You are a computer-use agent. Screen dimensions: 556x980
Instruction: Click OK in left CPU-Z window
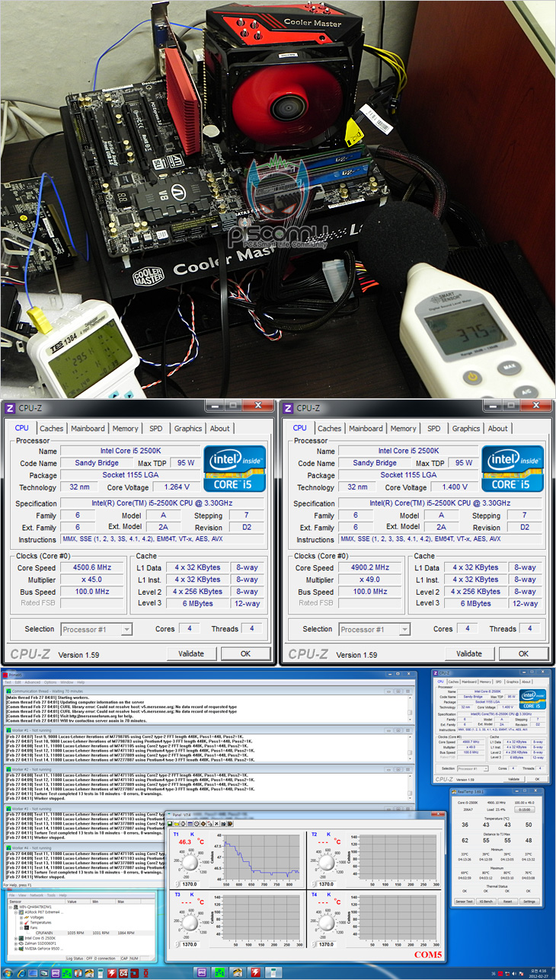pos(245,653)
